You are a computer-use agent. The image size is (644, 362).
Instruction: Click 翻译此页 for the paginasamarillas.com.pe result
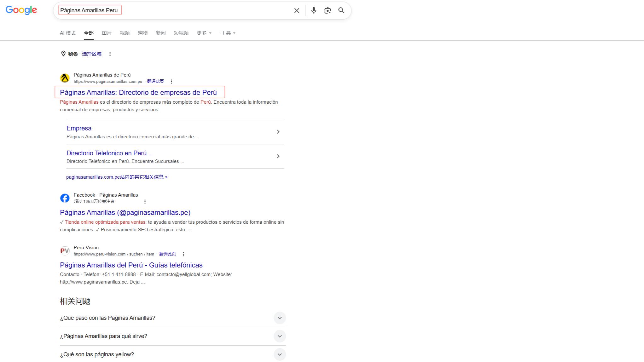pos(155,82)
